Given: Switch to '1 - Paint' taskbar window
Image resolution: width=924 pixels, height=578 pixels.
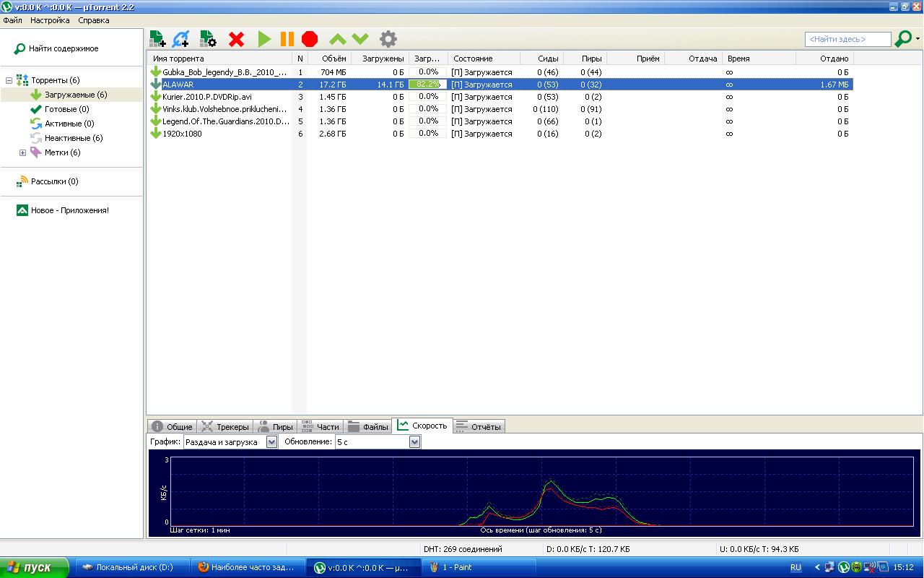Looking at the screenshot, I should coord(479,567).
